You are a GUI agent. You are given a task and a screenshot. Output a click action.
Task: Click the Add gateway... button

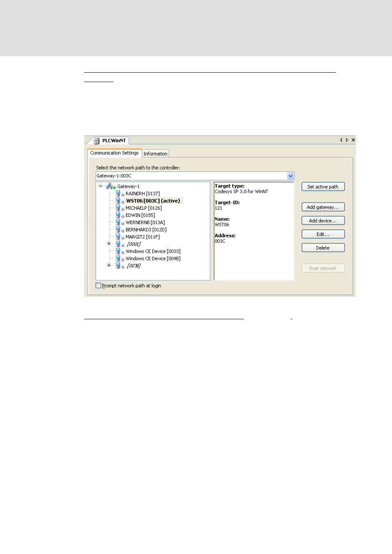tap(323, 207)
